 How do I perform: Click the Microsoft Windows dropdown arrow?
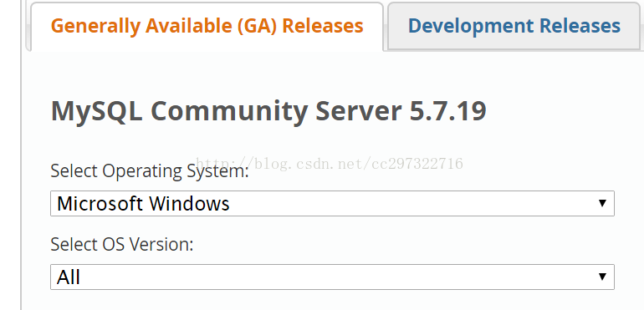click(602, 203)
